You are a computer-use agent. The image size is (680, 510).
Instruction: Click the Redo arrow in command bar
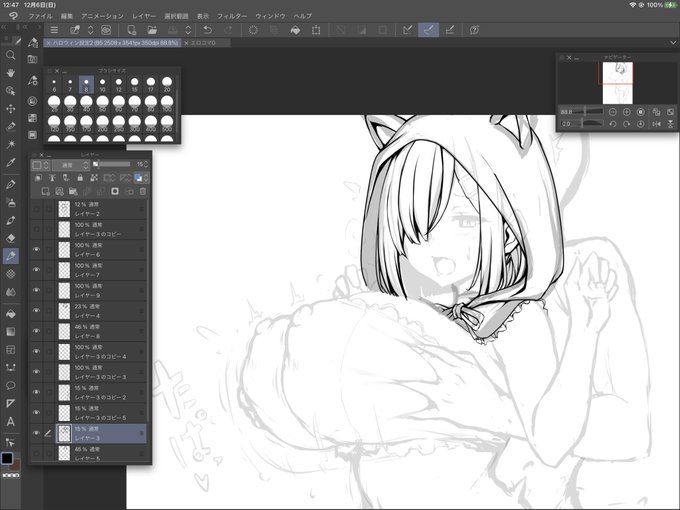point(228,30)
